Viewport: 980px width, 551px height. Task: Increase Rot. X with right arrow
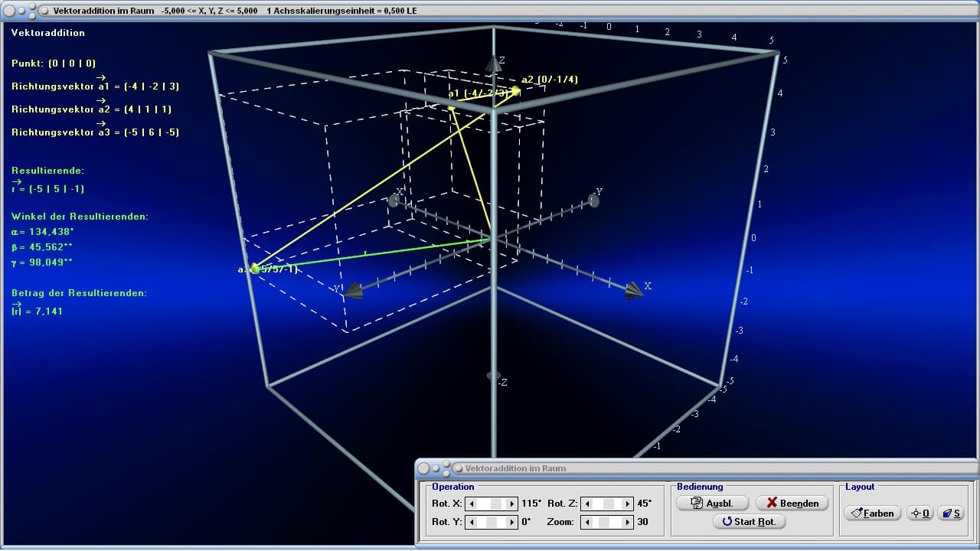click(x=512, y=504)
